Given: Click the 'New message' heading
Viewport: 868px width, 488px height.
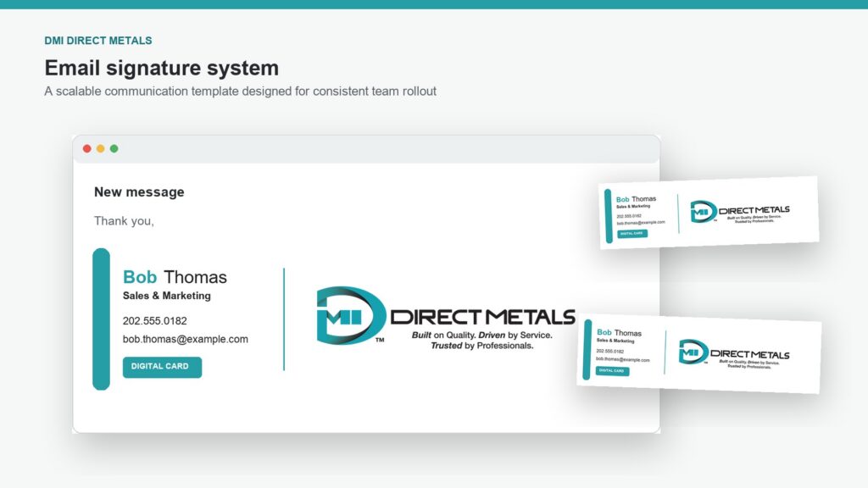Looking at the screenshot, I should (x=139, y=192).
